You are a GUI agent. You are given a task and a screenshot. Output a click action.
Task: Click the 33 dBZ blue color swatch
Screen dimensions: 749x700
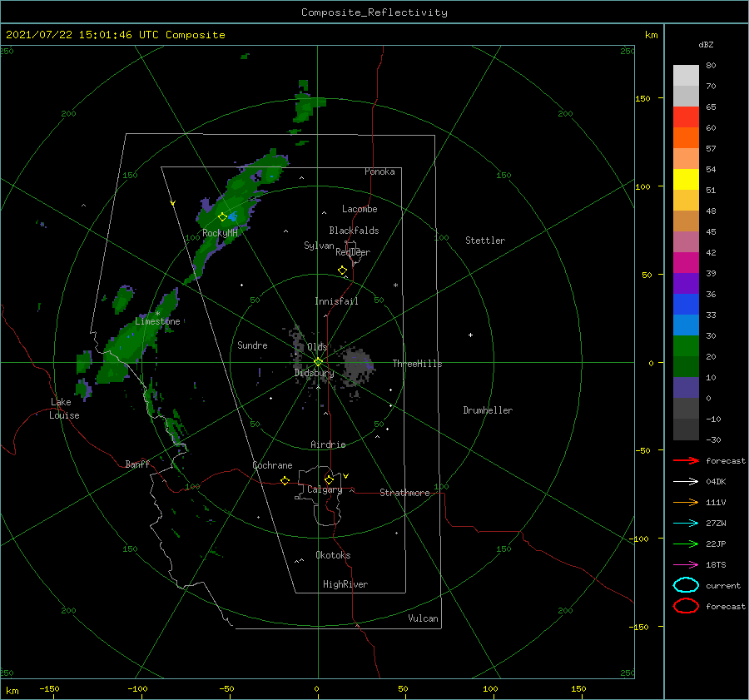[686, 305]
